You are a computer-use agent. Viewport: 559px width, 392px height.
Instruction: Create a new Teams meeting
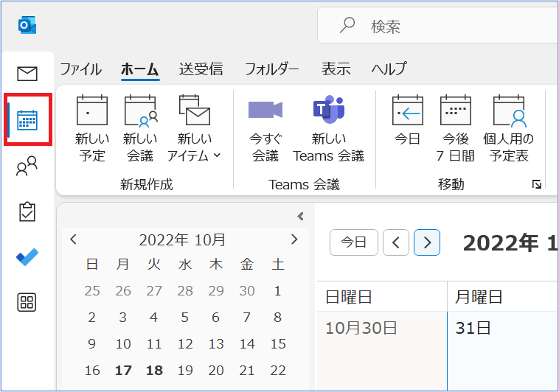click(x=328, y=129)
